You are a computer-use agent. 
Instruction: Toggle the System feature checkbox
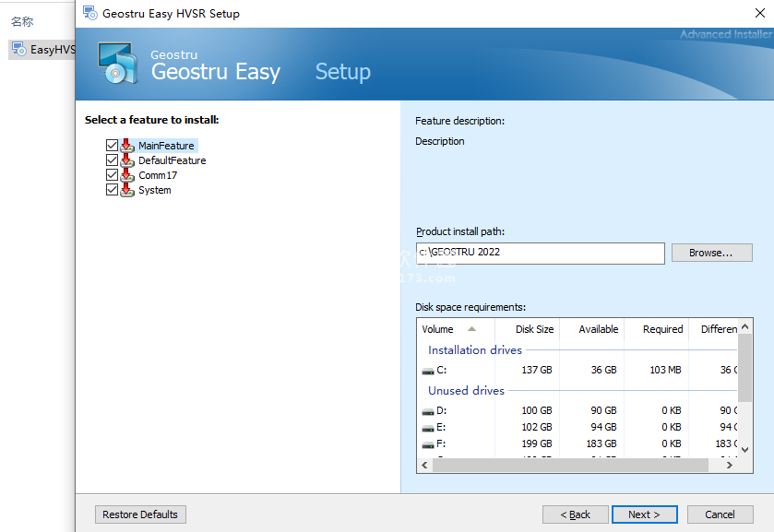[112, 190]
